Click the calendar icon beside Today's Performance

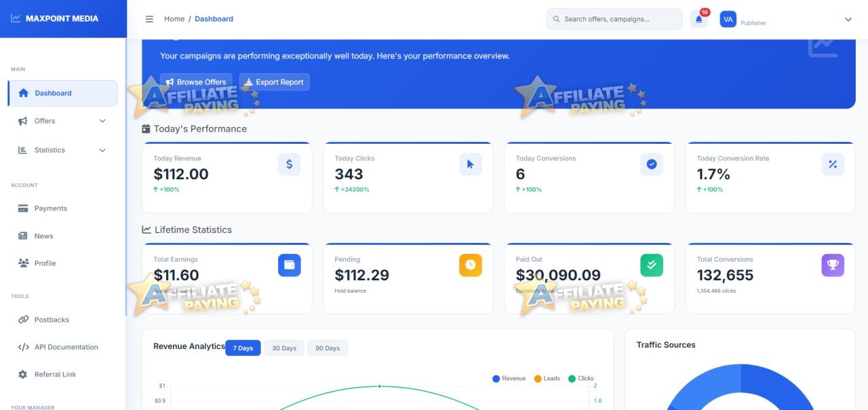coord(146,128)
